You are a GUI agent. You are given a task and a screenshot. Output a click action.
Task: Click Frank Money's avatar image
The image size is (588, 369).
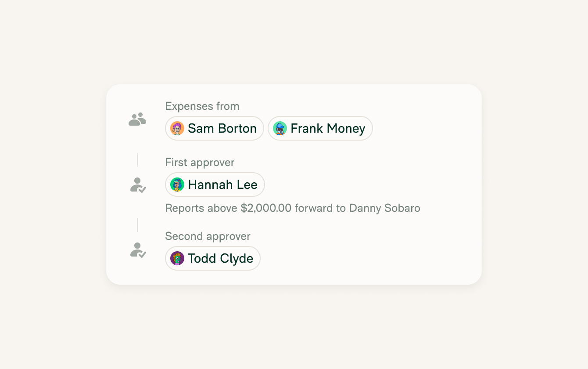(280, 128)
